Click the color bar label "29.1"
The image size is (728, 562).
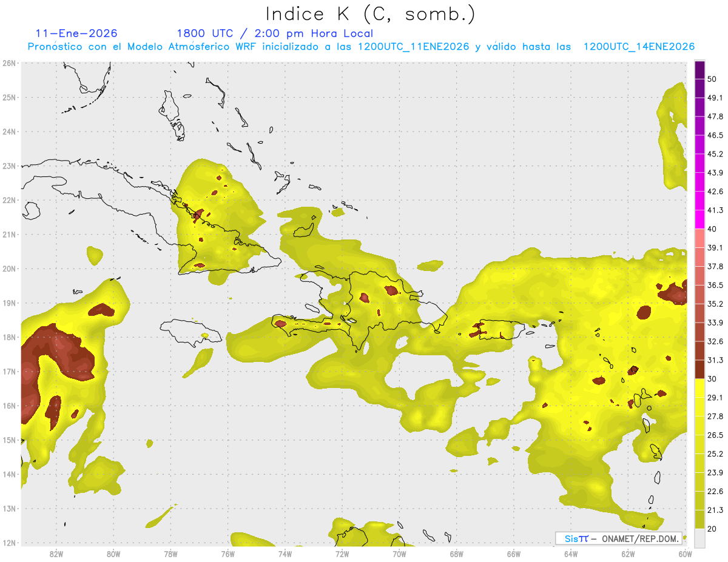pyautogui.click(x=715, y=398)
